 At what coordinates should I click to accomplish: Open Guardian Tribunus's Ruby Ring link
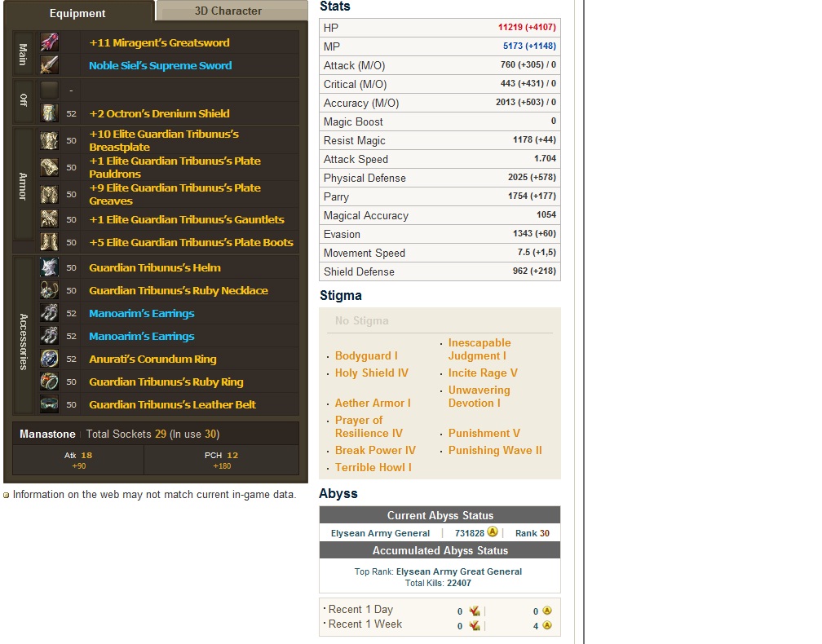166,382
